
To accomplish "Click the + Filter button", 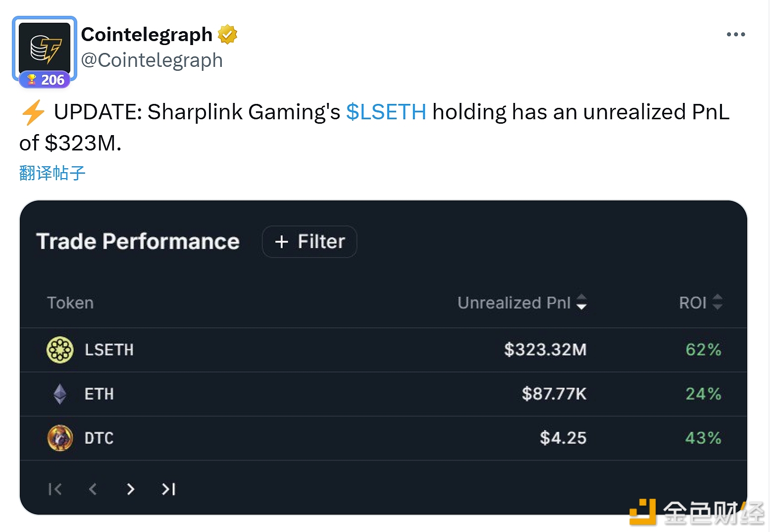I will [x=309, y=242].
